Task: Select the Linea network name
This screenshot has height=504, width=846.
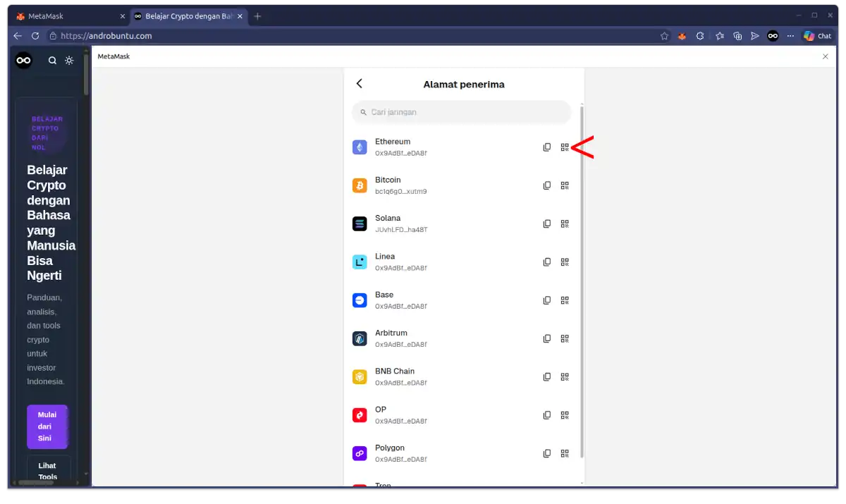Action: (x=385, y=257)
